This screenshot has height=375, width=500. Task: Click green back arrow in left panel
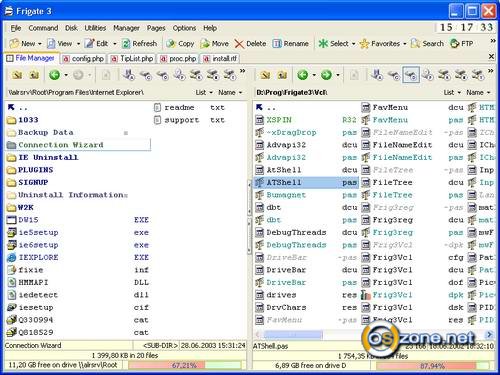[x=54, y=75]
